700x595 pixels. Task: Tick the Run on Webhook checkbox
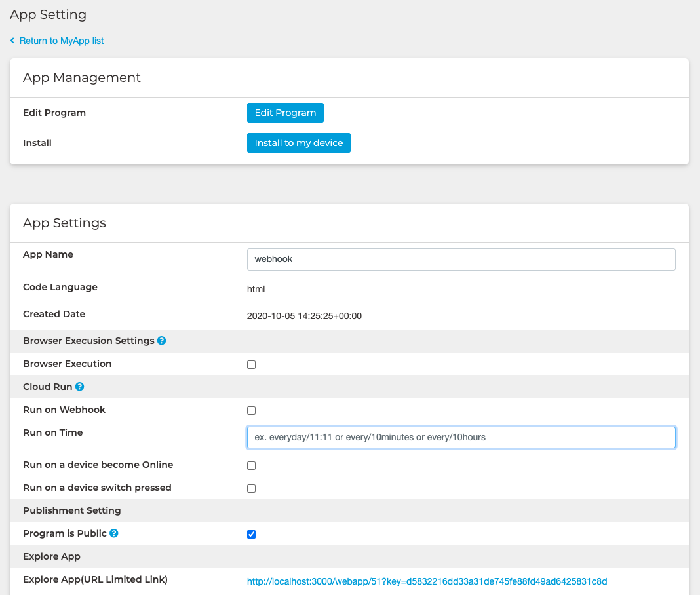click(251, 410)
